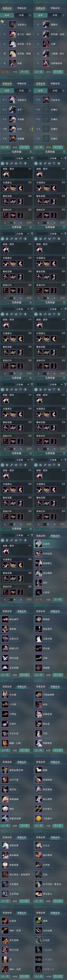Pick the 月浮仙洲 mount icon
This screenshot has width=67, height=980.
pyautogui.click(x=38, y=554)
